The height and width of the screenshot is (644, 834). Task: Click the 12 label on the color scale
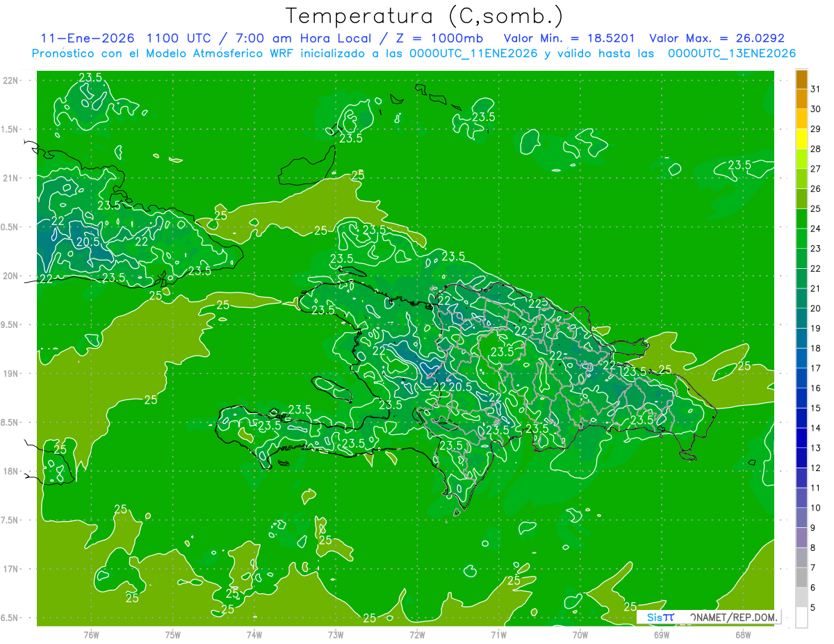(x=816, y=468)
